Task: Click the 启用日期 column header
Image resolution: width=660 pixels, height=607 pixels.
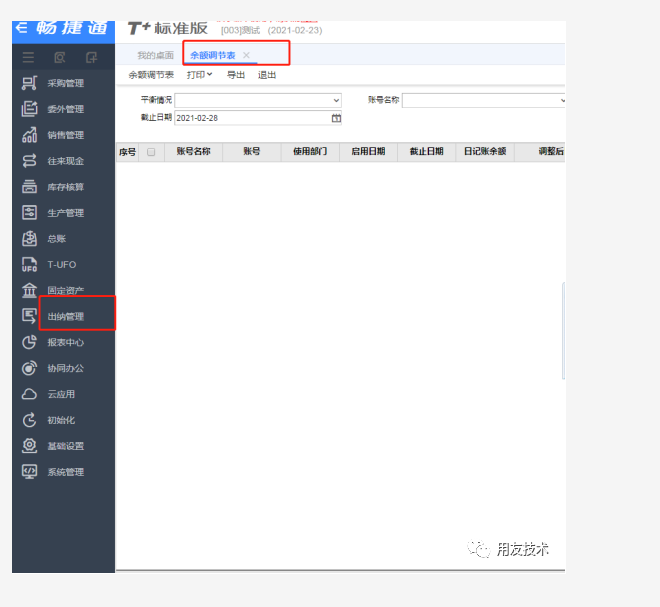Action: (368, 152)
